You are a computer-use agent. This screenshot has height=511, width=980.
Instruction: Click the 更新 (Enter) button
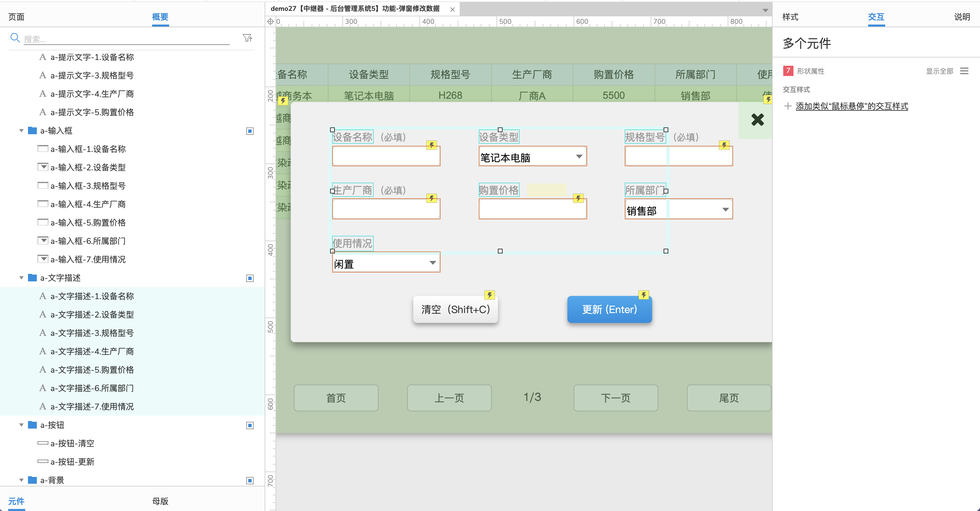609,309
